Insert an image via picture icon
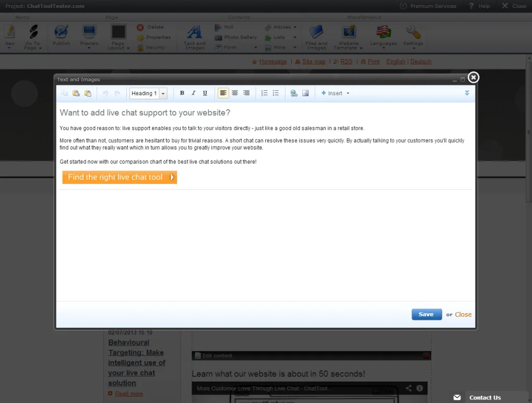Image resolution: width=532 pixels, height=403 pixels. (305, 93)
